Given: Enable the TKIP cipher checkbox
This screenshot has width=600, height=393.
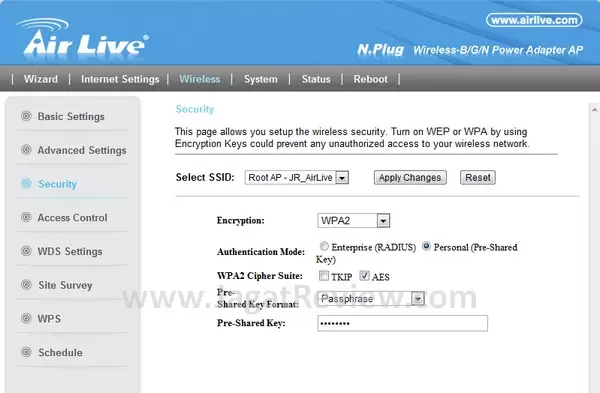Looking at the screenshot, I should 324,276.
